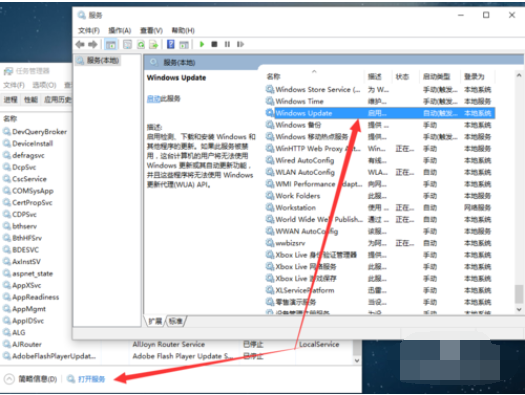Open 文件(F) menu in Task Manager
Viewport: 525px width, 395px height.
[x=14, y=85]
